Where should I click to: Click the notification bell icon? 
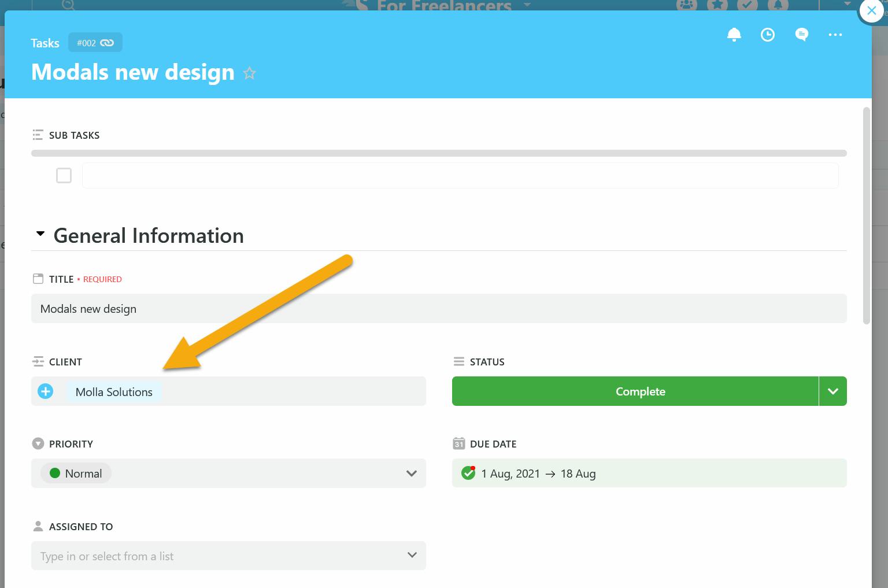(734, 35)
